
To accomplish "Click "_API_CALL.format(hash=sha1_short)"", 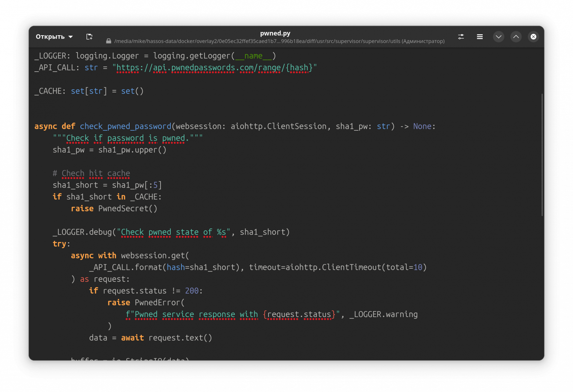I will tap(164, 267).
